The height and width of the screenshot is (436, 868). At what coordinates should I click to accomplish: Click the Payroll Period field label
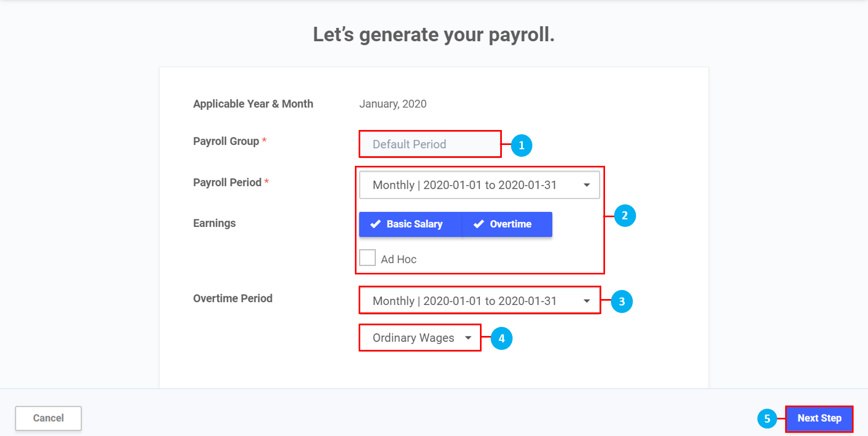coord(227,182)
